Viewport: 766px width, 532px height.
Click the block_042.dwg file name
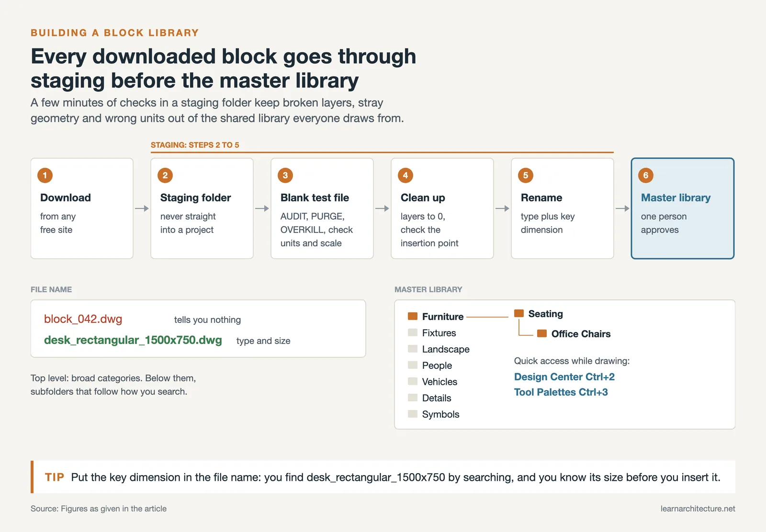coord(83,319)
